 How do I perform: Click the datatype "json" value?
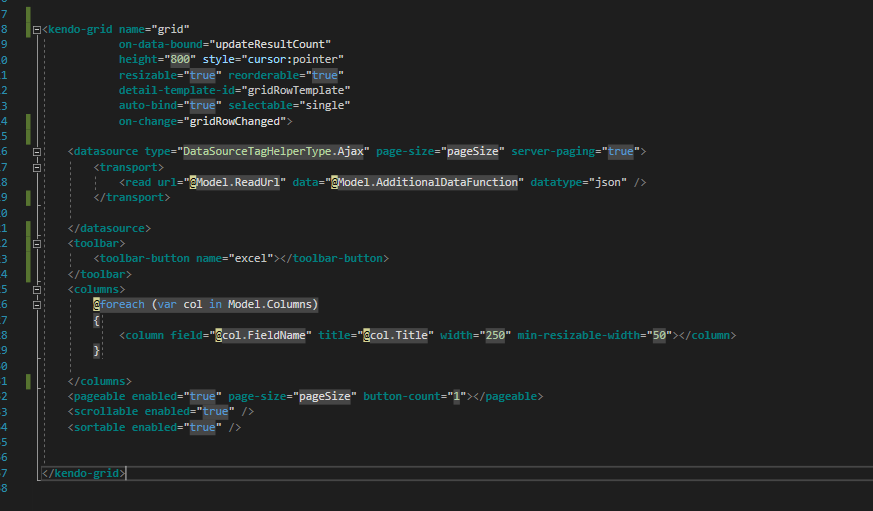607,182
